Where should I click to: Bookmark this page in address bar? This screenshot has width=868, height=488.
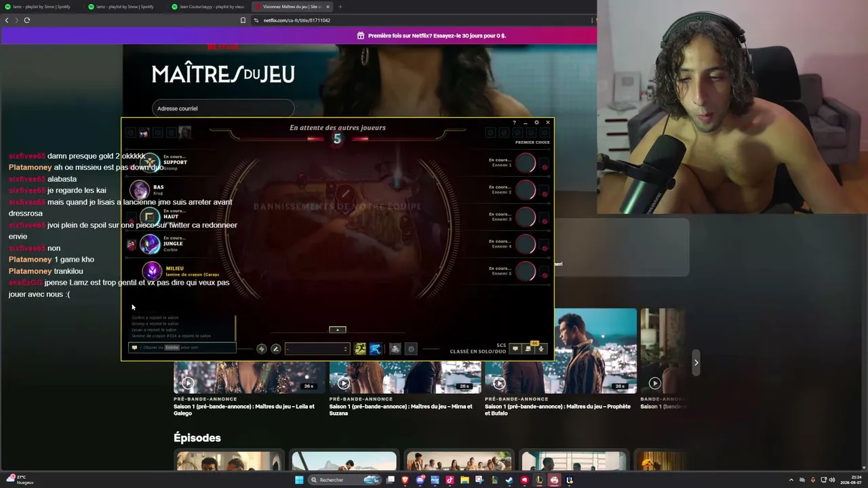tap(243, 20)
